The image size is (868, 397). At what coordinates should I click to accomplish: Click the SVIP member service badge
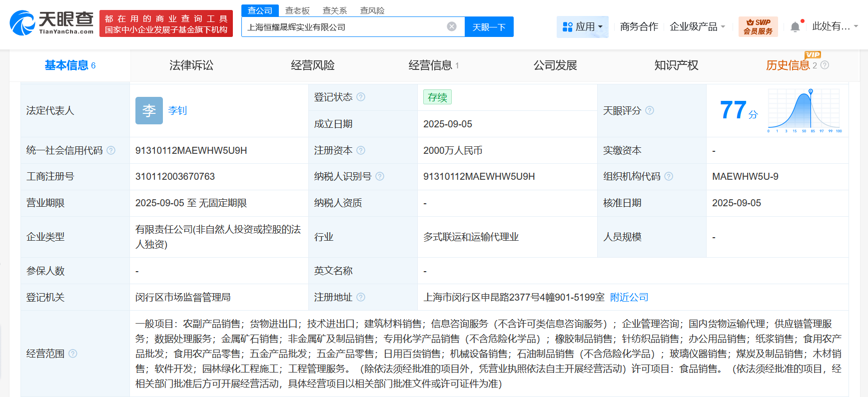(x=758, y=26)
